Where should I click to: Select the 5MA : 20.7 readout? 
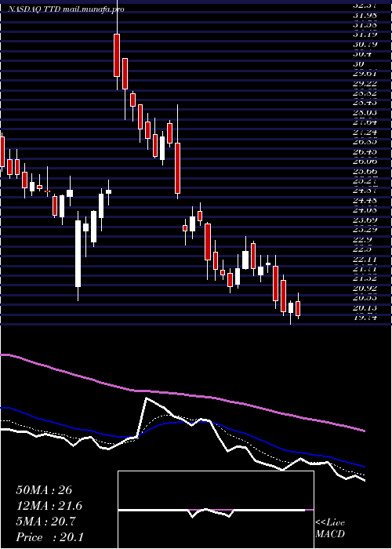(x=45, y=522)
